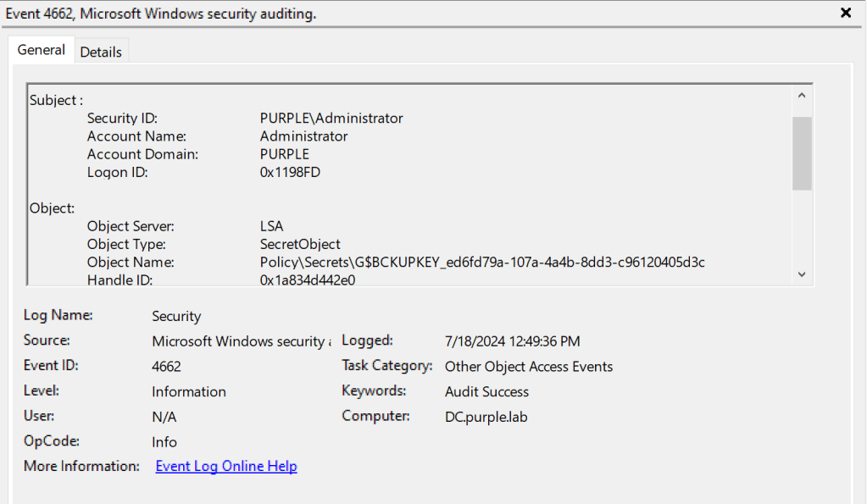Select the General tab
This screenshot has height=504, width=867.
click(41, 50)
